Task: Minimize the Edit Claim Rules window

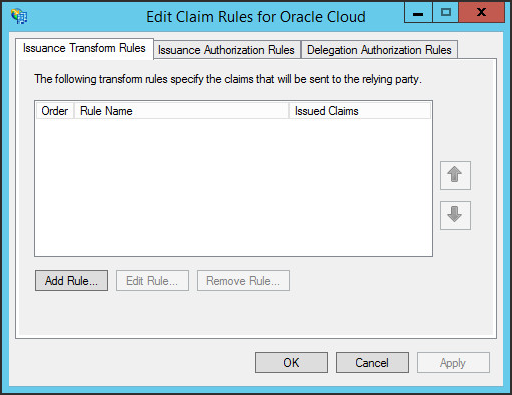Action: [418, 13]
